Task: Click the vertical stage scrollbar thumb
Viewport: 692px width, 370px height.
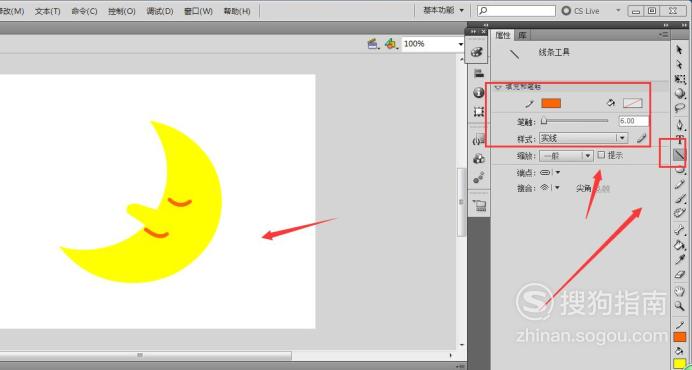Action: coord(461,202)
